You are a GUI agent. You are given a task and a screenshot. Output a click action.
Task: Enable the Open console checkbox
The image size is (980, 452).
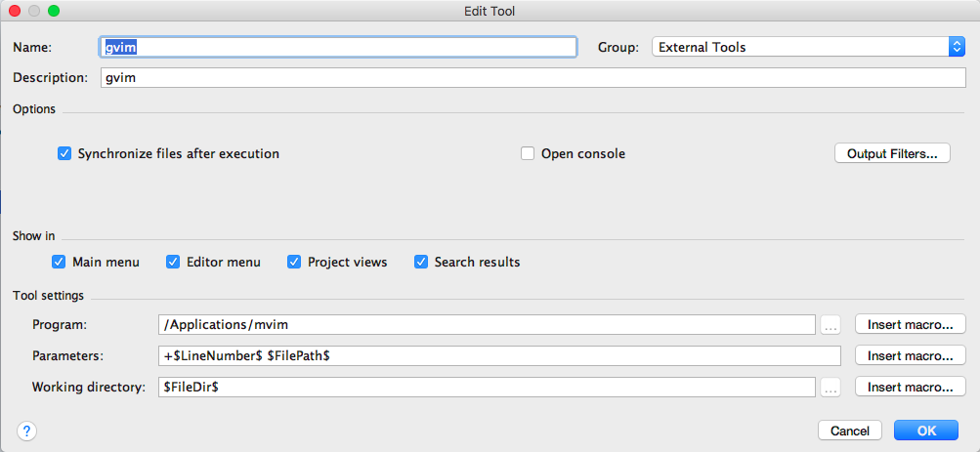pyautogui.click(x=528, y=153)
